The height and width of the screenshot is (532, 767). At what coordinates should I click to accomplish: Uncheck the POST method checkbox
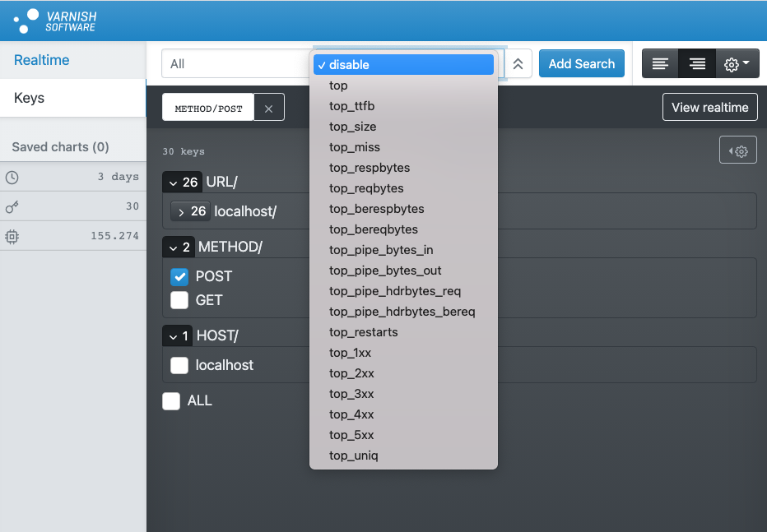tap(179, 276)
